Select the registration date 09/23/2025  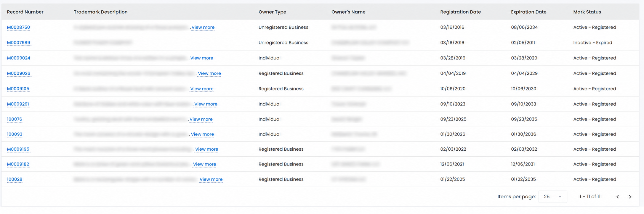(x=453, y=119)
